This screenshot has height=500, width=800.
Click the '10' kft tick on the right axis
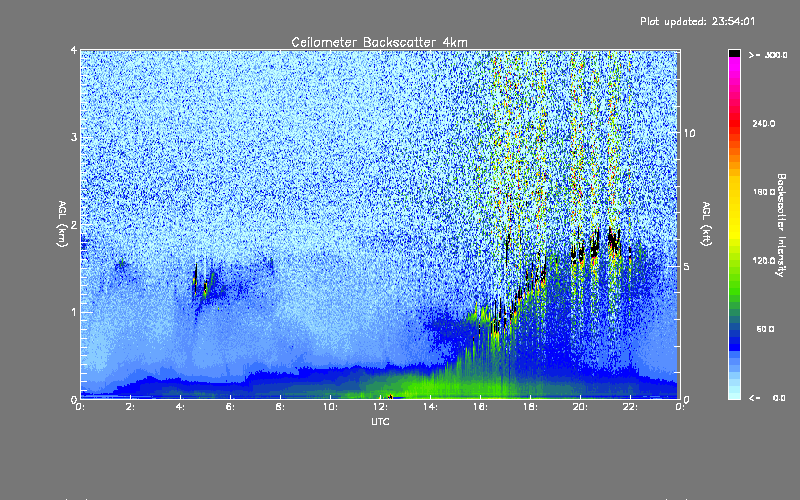[689, 134]
